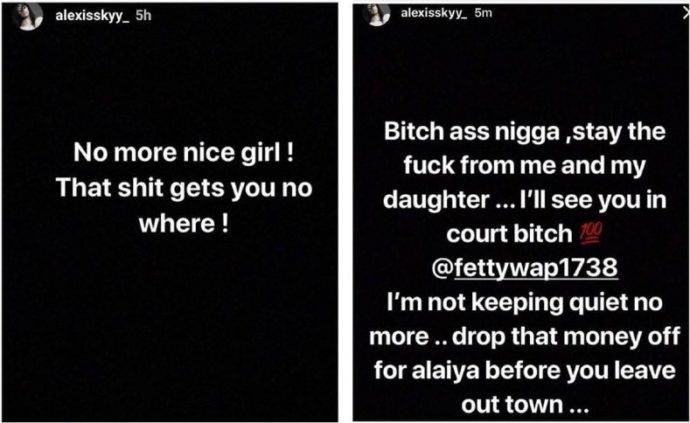This screenshot has width=690, height=423.
Task: Select the 'That shit gets you no' line
Action: click(x=184, y=188)
